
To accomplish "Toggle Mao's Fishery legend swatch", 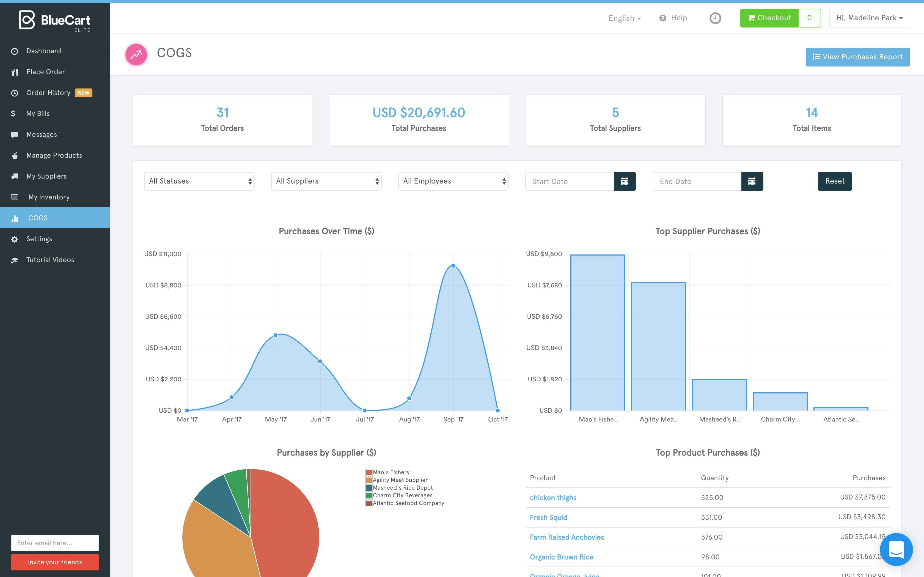I will (x=369, y=472).
